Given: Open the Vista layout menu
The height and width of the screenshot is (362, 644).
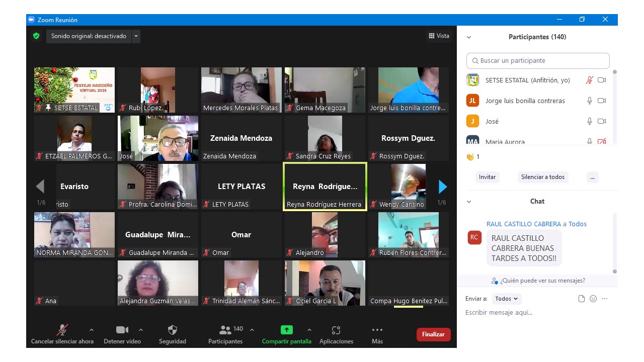Looking at the screenshot, I should 439,36.
